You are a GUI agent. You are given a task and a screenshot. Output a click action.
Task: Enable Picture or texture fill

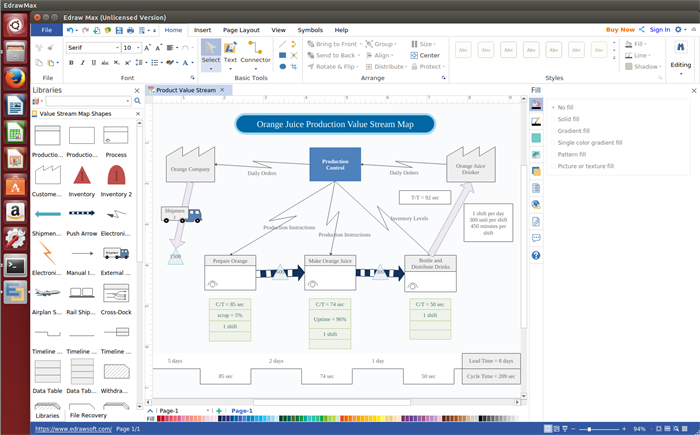(x=585, y=166)
